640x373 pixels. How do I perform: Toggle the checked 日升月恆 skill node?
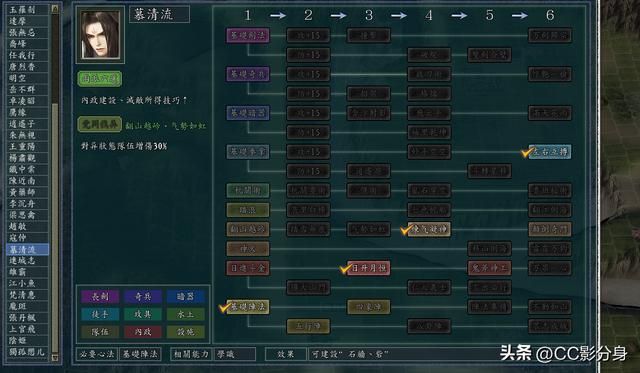point(368,268)
